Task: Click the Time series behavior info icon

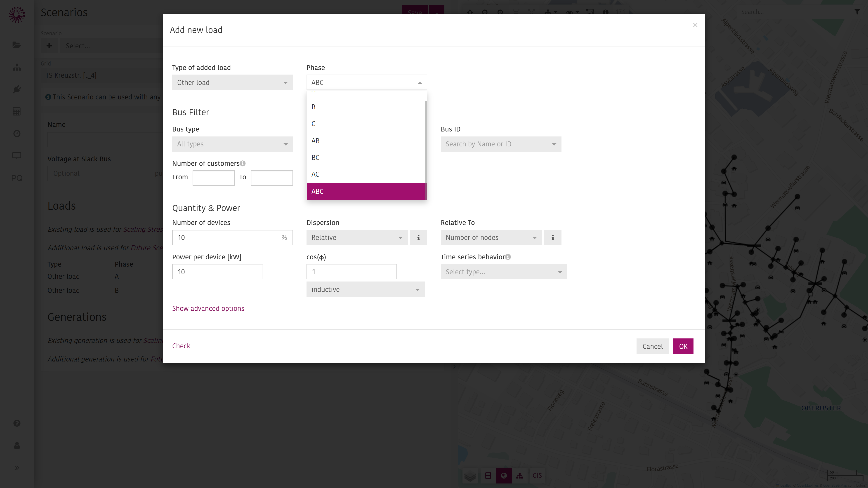Action: tap(508, 257)
